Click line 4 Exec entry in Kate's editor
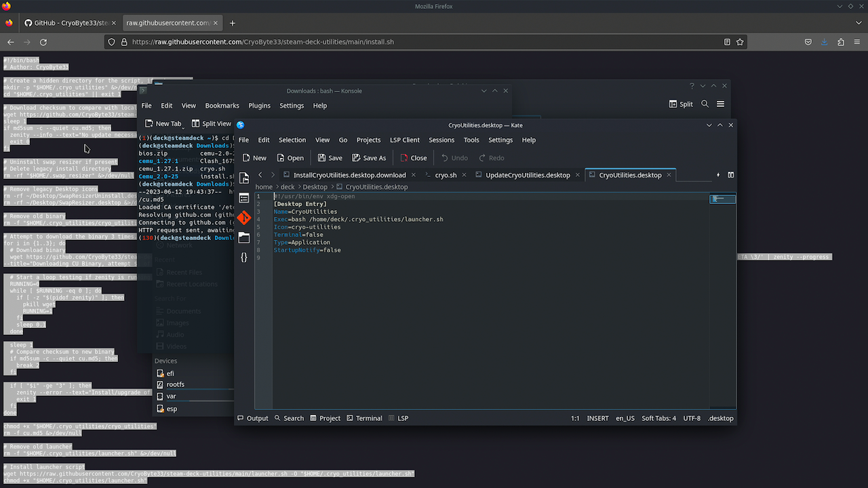 pyautogui.click(x=358, y=220)
